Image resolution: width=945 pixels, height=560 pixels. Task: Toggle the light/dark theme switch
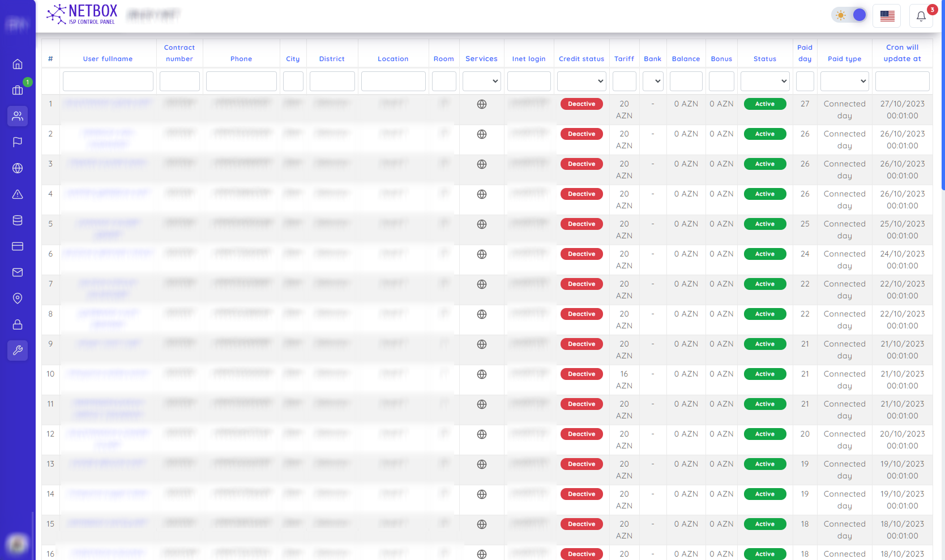[849, 15]
